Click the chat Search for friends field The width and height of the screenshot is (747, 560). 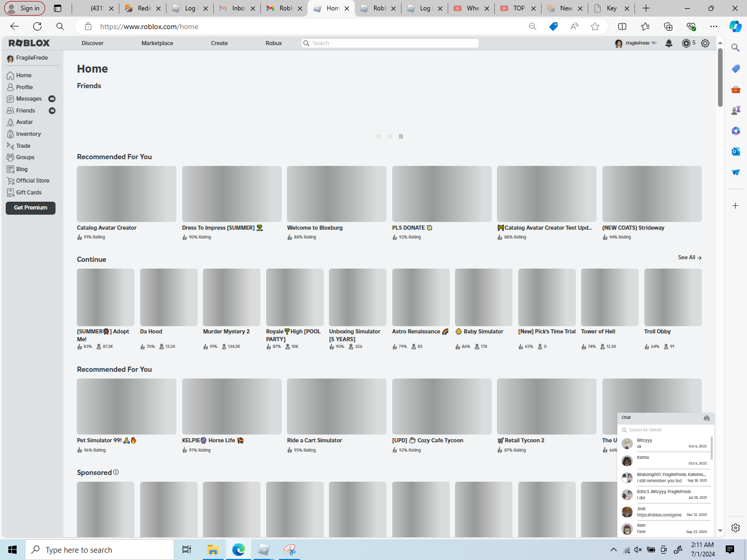pos(666,430)
